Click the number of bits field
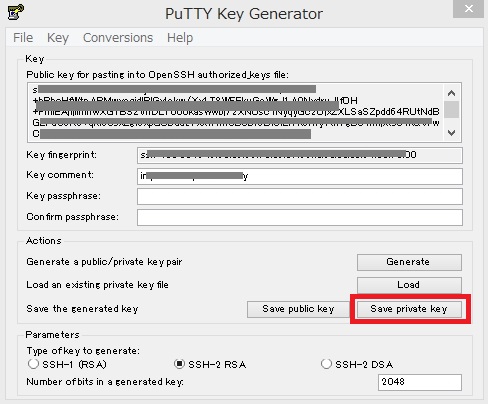 420,382
